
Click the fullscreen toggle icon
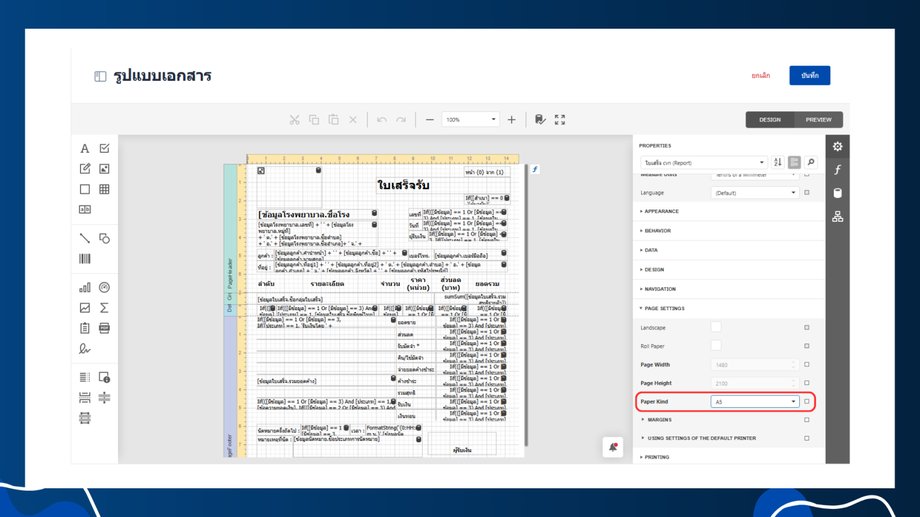pyautogui.click(x=560, y=120)
